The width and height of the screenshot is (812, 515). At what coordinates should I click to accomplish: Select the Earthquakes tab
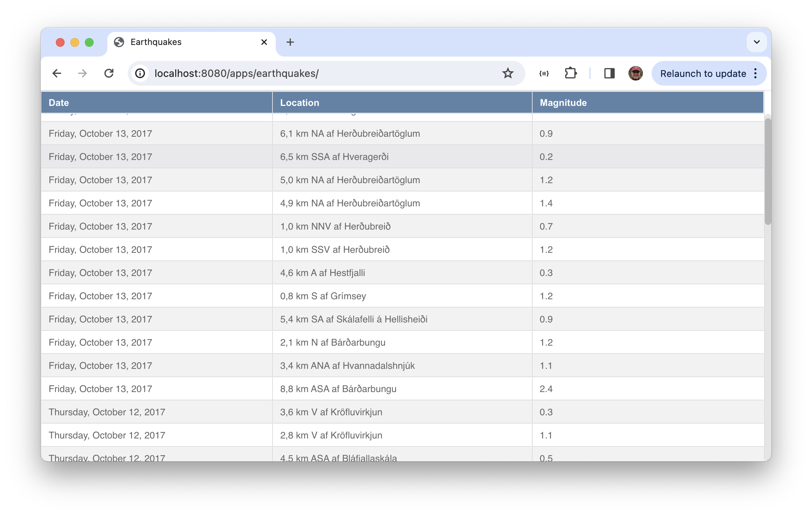[x=181, y=42]
